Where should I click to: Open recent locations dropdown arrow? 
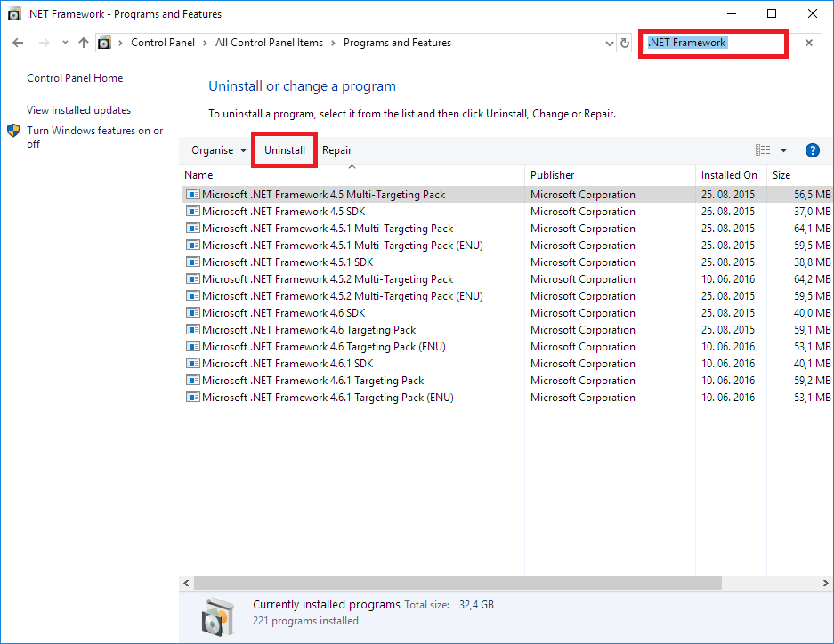pyautogui.click(x=65, y=43)
